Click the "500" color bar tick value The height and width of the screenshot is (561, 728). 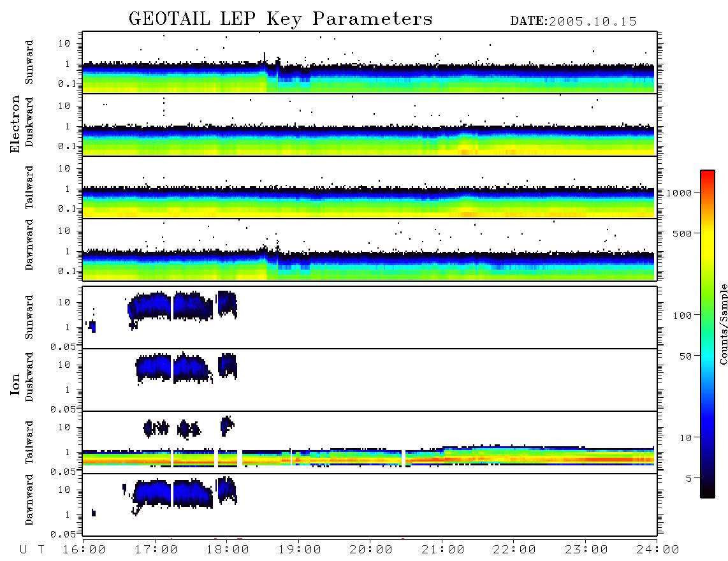tap(683, 234)
